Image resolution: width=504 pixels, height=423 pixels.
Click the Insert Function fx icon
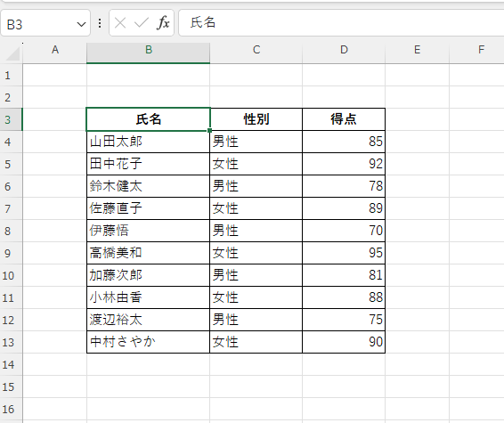163,23
